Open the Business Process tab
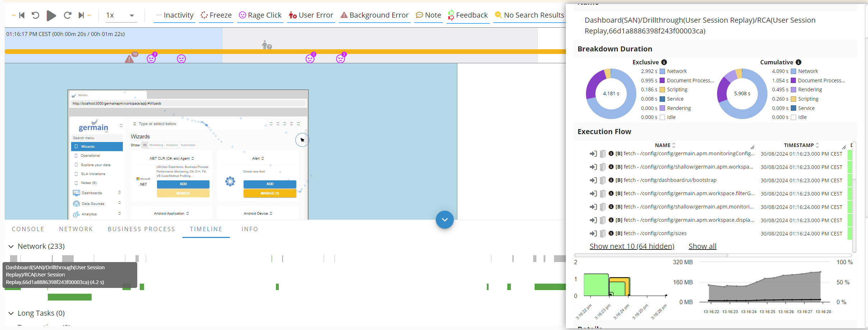This screenshot has height=330, width=868. (x=141, y=229)
